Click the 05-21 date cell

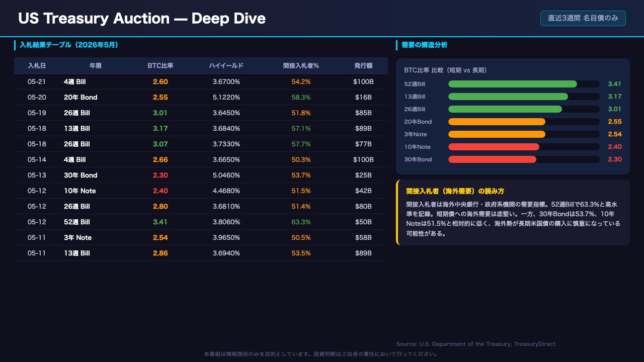click(x=37, y=81)
